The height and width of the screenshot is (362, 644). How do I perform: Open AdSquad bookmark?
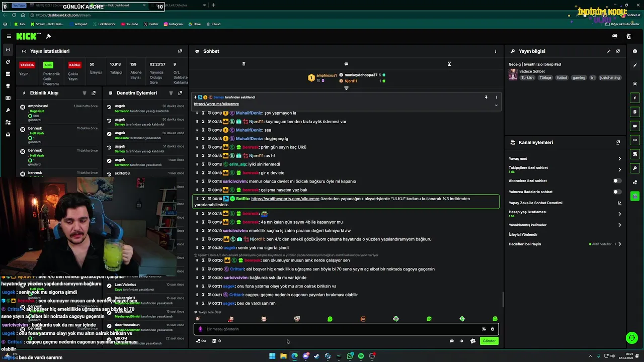pos(78,24)
